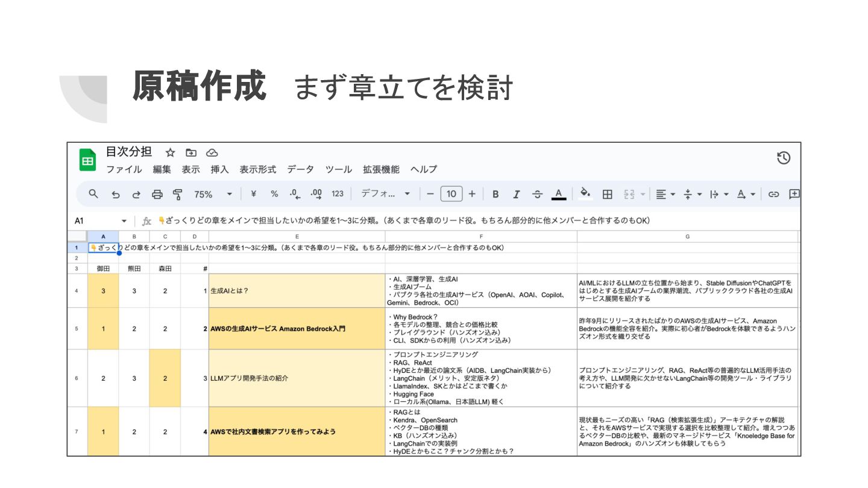The height and width of the screenshot is (488, 868).
Task: Select column E header
Action: point(297,237)
